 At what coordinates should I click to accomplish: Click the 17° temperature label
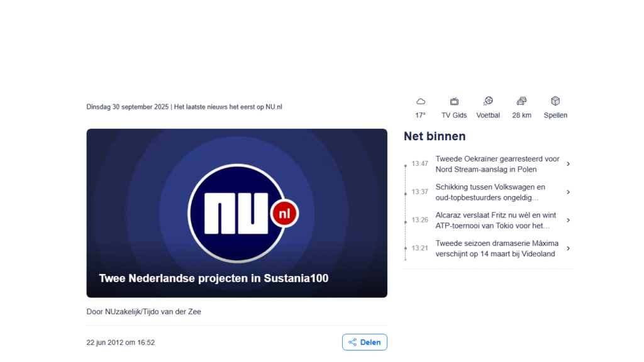click(x=421, y=116)
